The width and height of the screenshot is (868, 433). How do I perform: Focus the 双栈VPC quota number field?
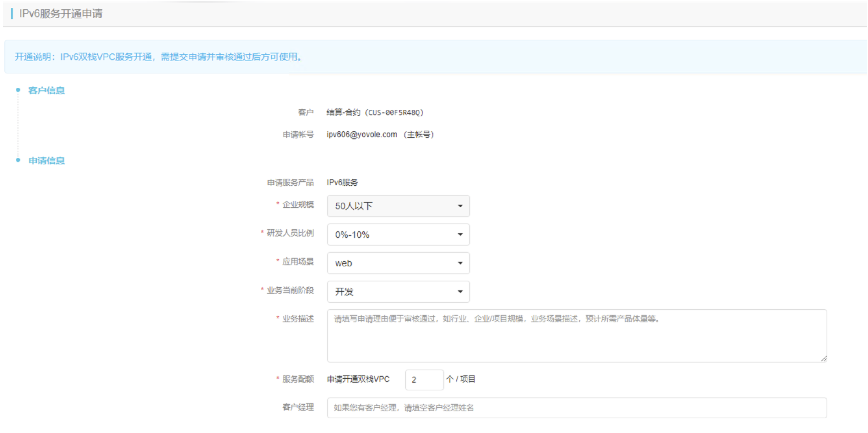424,380
